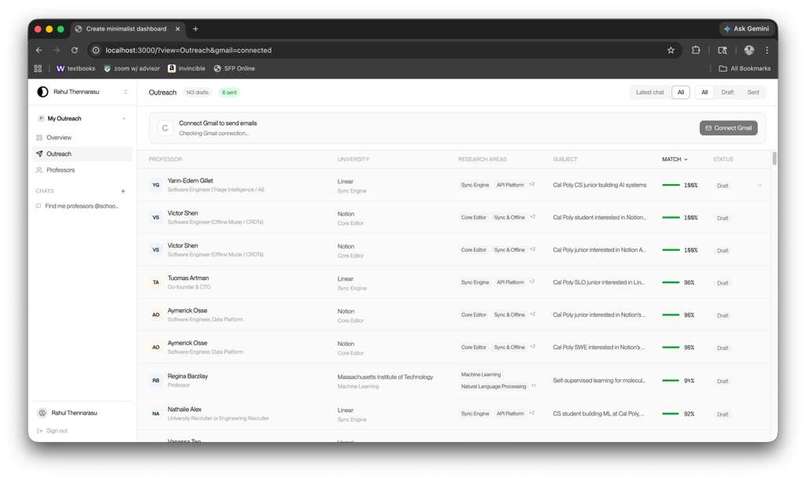Click the Sync Engine tag for Yann-Edern Gillet
806x479 pixels.
pyautogui.click(x=475, y=185)
